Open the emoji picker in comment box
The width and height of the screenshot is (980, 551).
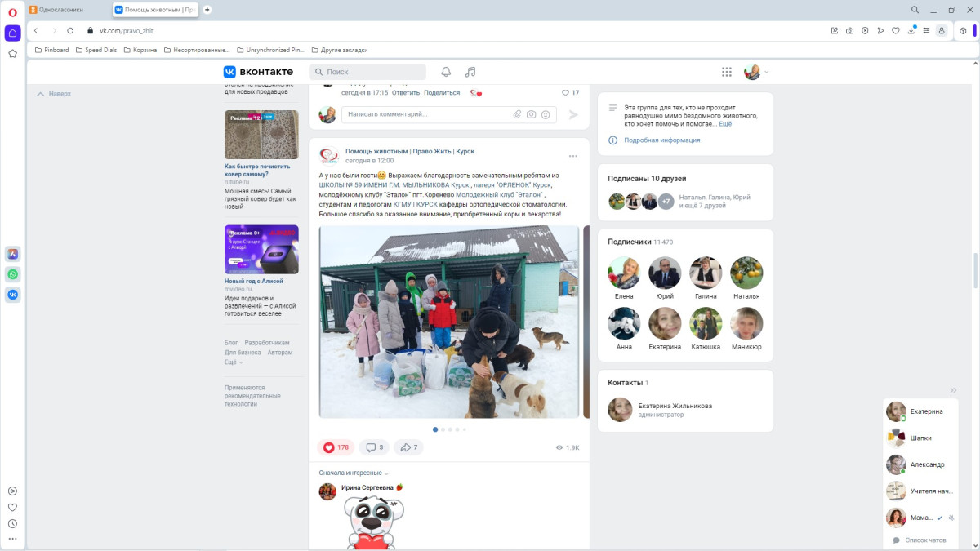coord(546,114)
